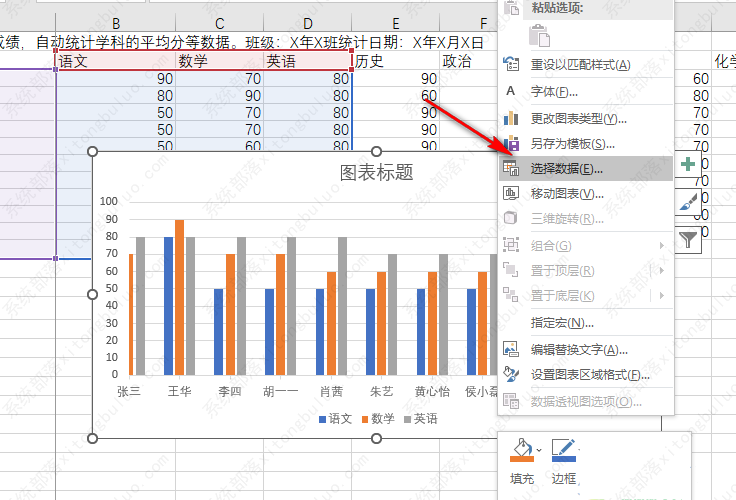The image size is (736, 500).
Task: Click column E header
Action: pyautogui.click(x=395, y=23)
